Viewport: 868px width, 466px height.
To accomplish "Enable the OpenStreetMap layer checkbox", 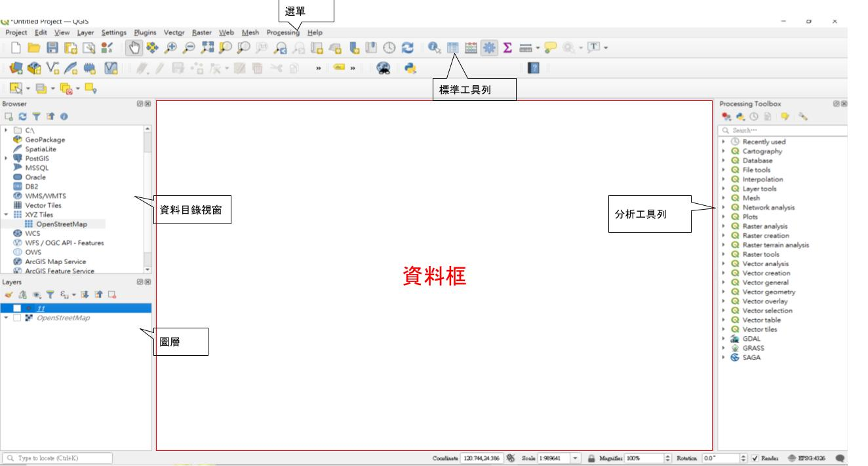I will pyautogui.click(x=17, y=317).
